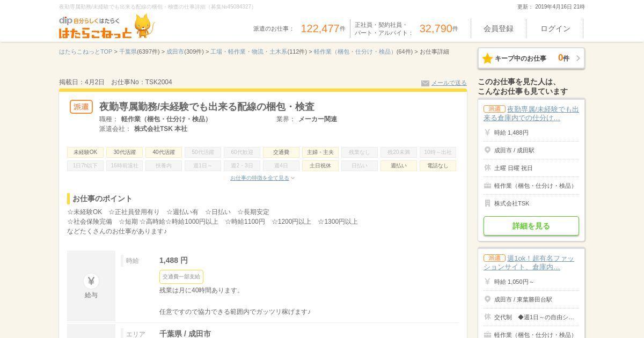The image size is (644, 338).
Task: Click job title 夜勤専属勤務/未経験でも出来る配線の梱包・検査
Action: pyautogui.click(x=207, y=107)
